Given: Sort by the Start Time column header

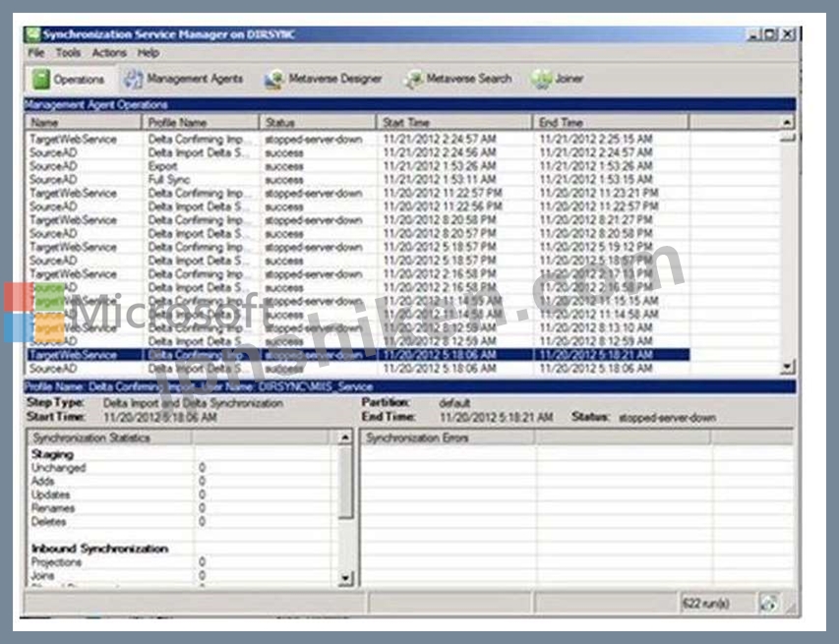Looking at the screenshot, I should tap(454, 123).
